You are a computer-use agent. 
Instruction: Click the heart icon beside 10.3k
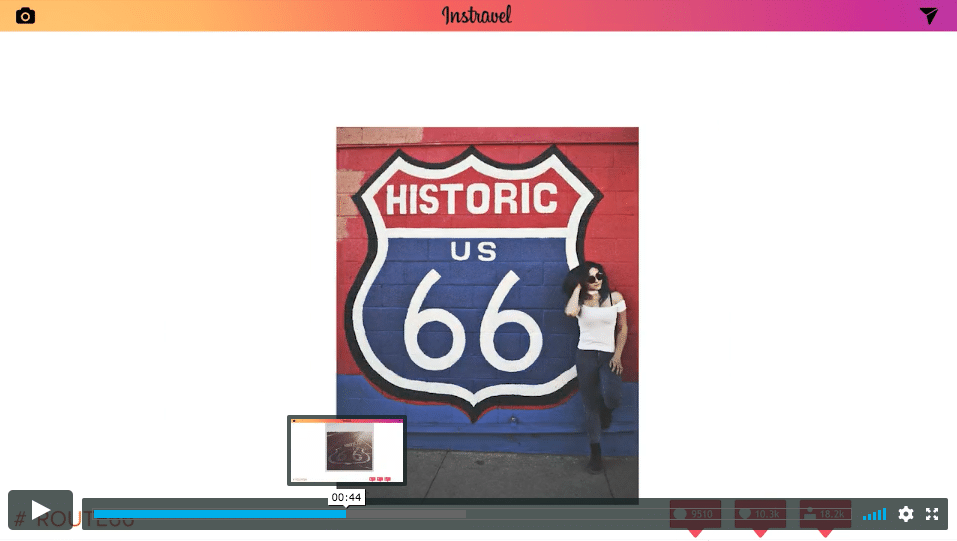[x=744, y=514]
